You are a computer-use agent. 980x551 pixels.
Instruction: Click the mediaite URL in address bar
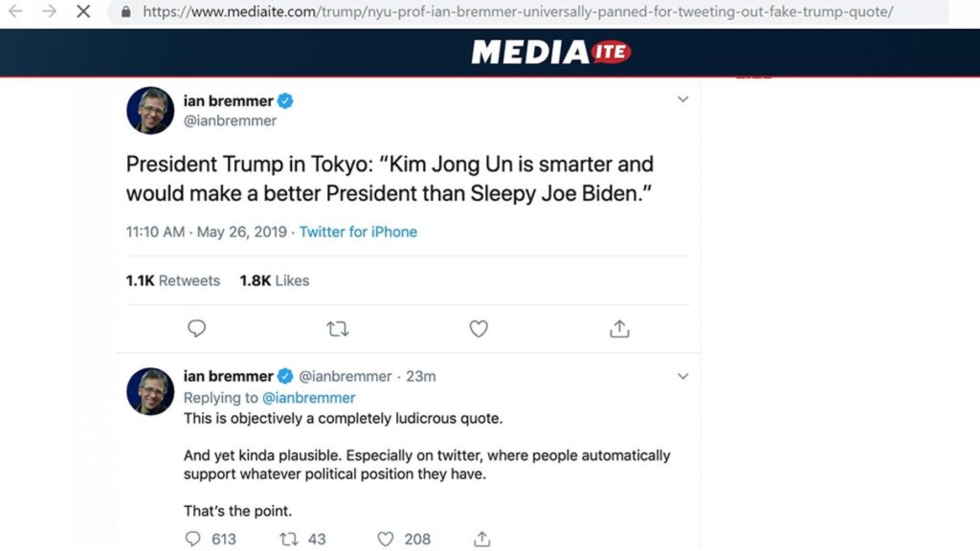click(x=517, y=12)
